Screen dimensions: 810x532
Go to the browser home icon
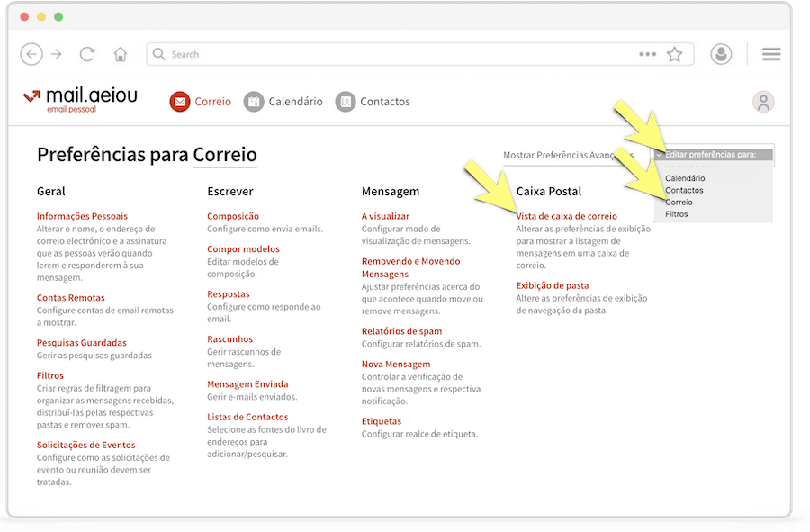click(121, 54)
